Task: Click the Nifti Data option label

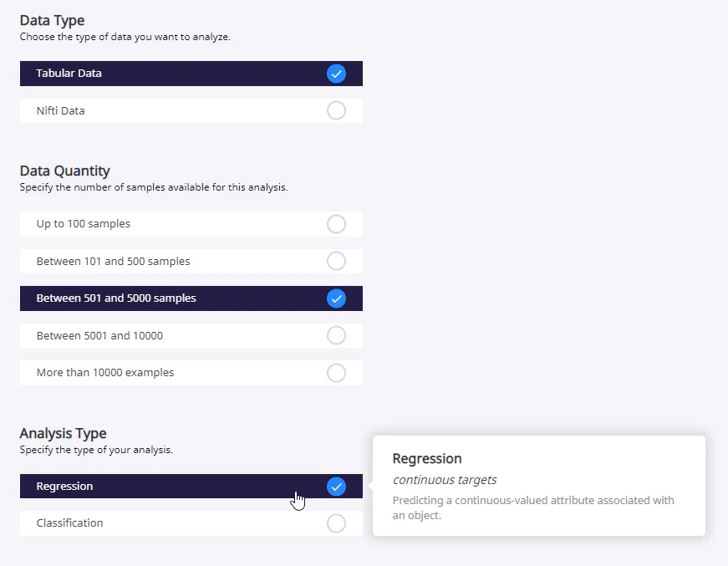Action: 60,110
